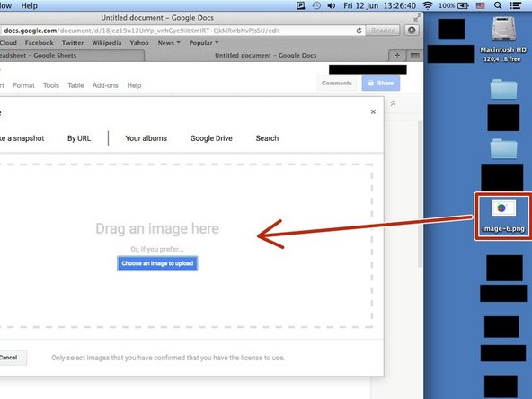Open the Comments button
Viewport: 532px width, 399px height.
point(337,83)
